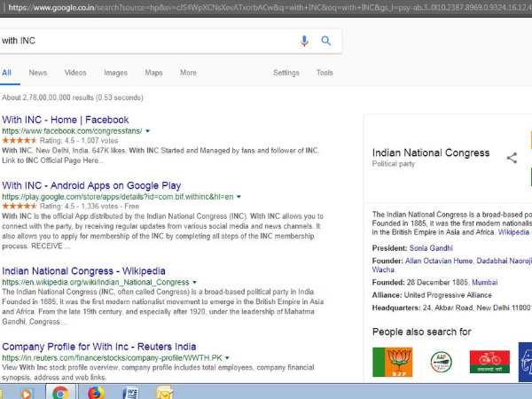Click the browser address bar URL

point(270,7)
